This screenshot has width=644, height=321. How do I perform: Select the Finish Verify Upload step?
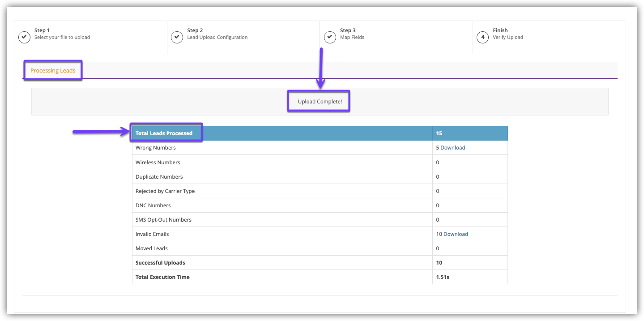click(x=508, y=34)
